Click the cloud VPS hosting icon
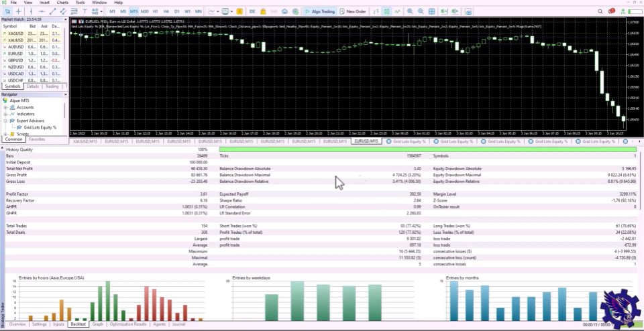Image resolution: width=644 pixels, height=331 pixels. point(284,11)
